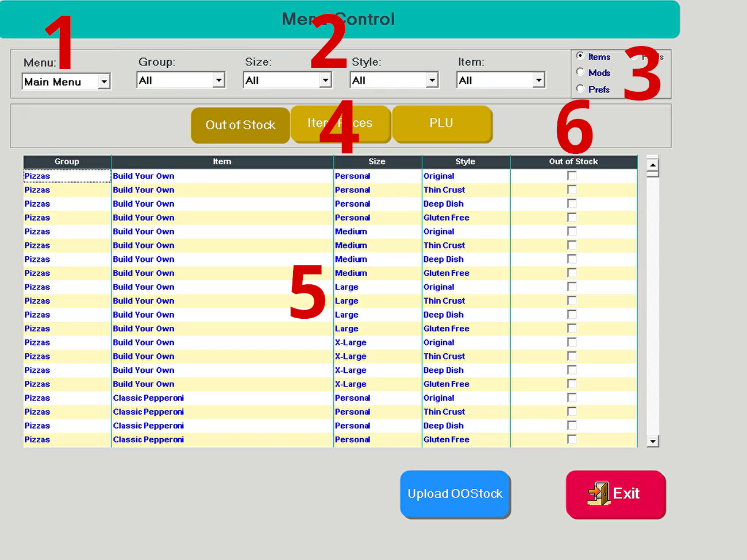Check Out of Stock for Build Your Own X-Large Gluten Free
747x560 pixels.
pos(572,384)
